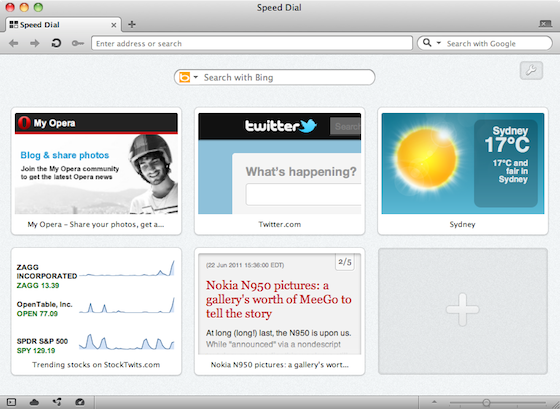The height and width of the screenshot is (409, 560).
Task: Select the Speed Dial tab
Action: click(64, 25)
